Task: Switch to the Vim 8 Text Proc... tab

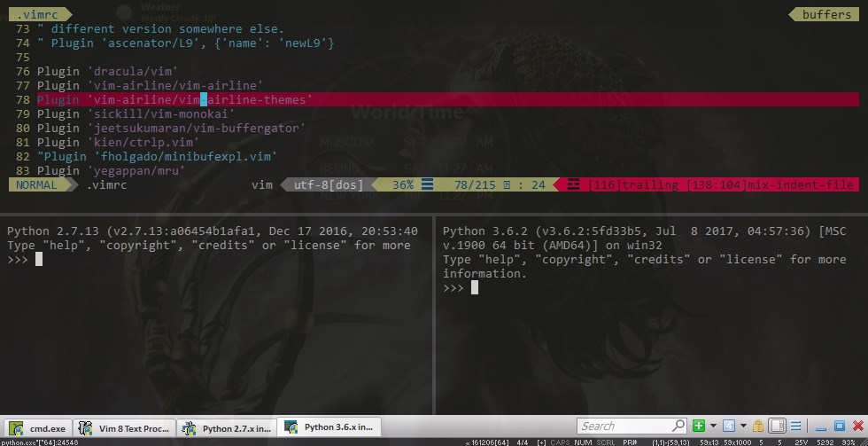Action: click(125, 427)
